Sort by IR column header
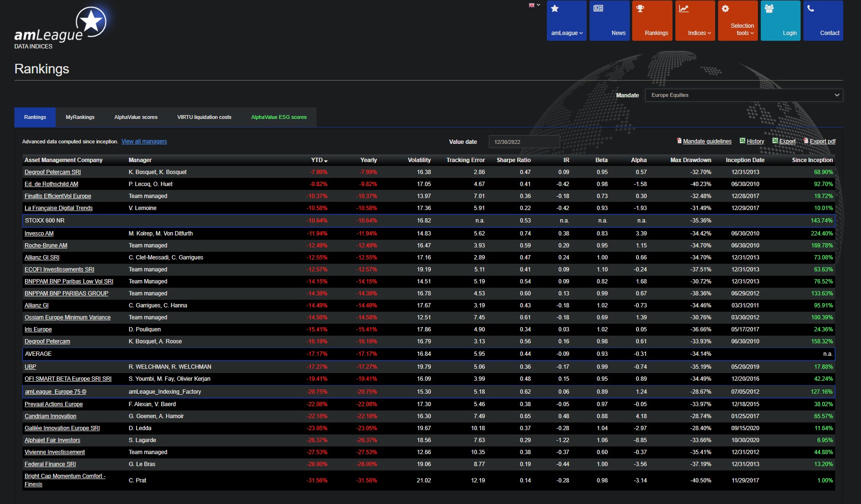Viewport: 861px width, 504px height. 566,160
